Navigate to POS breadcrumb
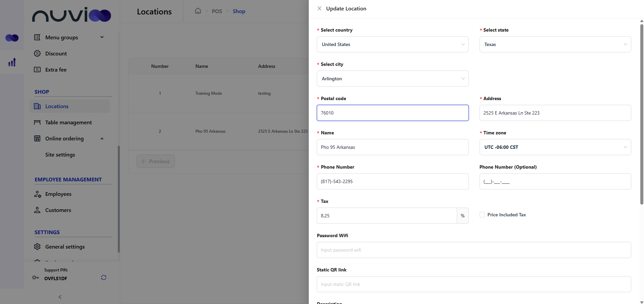The height and width of the screenshot is (304, 644). [217, 11]
